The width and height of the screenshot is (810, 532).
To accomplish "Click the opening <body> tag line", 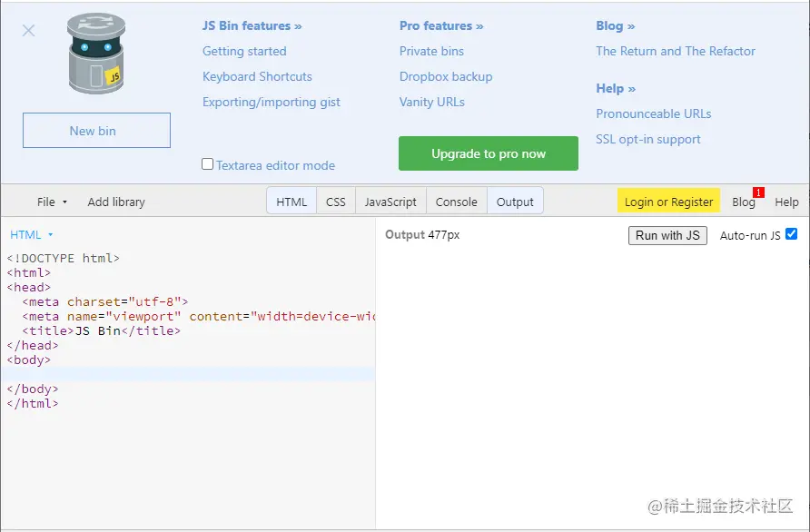I will (x=29, y=360).
